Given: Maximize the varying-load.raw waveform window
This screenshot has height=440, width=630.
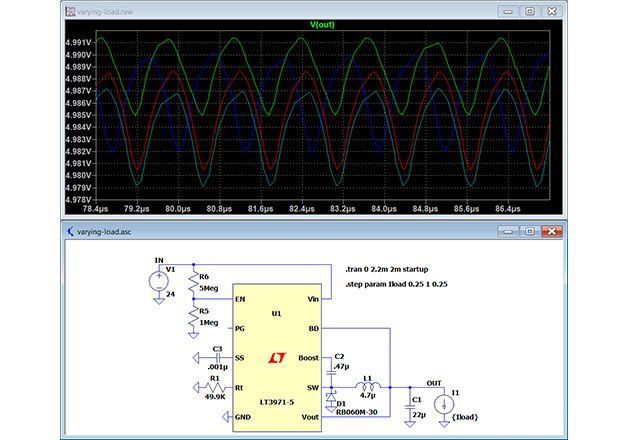Looking at the screenshot, I should click(x=530, y=11).
